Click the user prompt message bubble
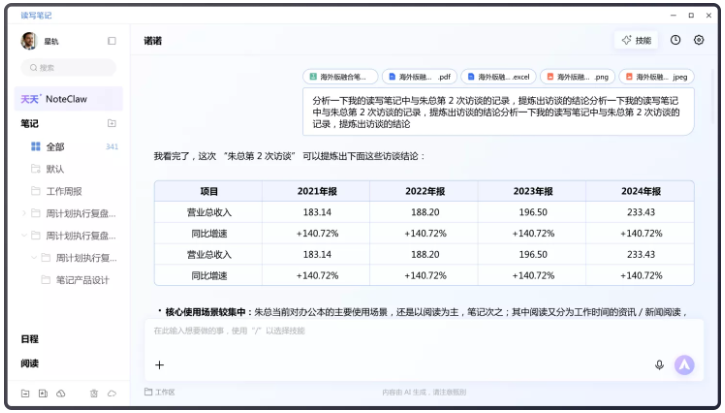725x413 pixels. 498,112
